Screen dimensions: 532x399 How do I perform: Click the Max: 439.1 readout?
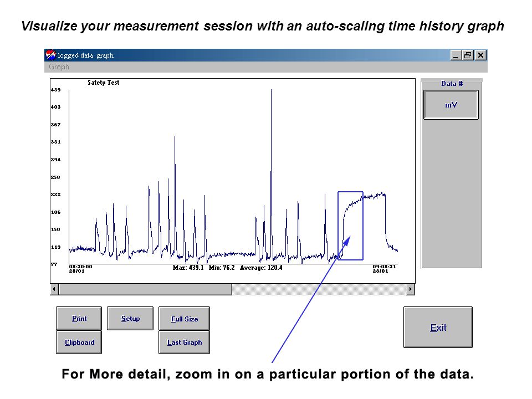pyautogui.click(x=188, y=268)
